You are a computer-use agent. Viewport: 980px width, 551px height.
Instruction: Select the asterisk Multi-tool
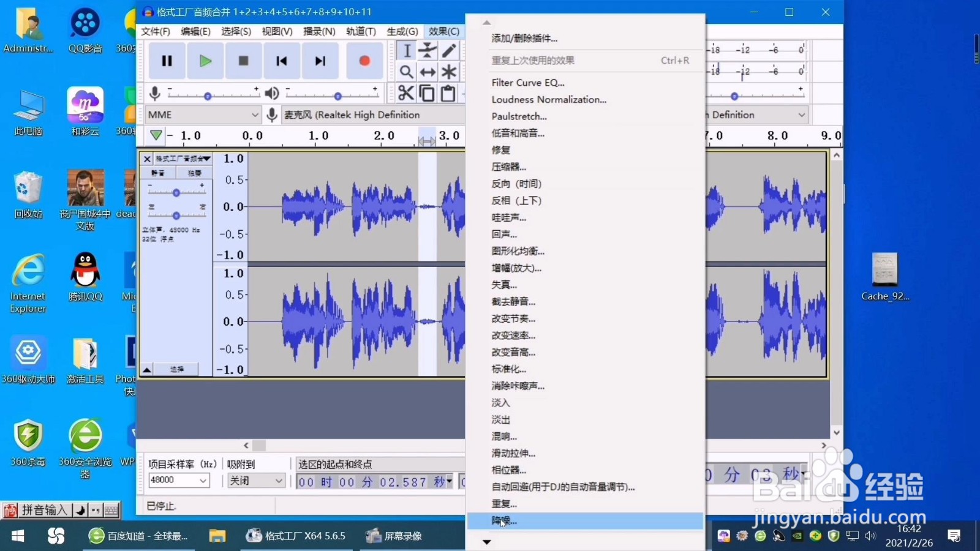click(449, 72)
